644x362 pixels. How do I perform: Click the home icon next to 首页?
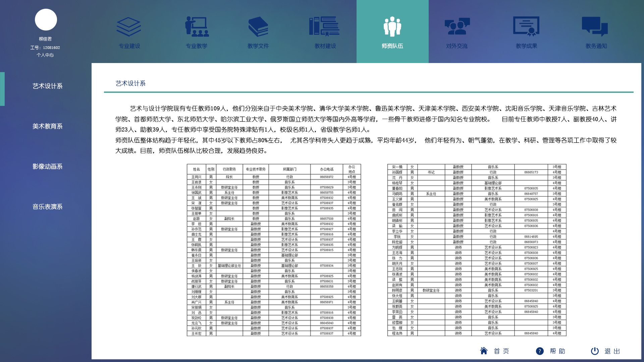484,351
